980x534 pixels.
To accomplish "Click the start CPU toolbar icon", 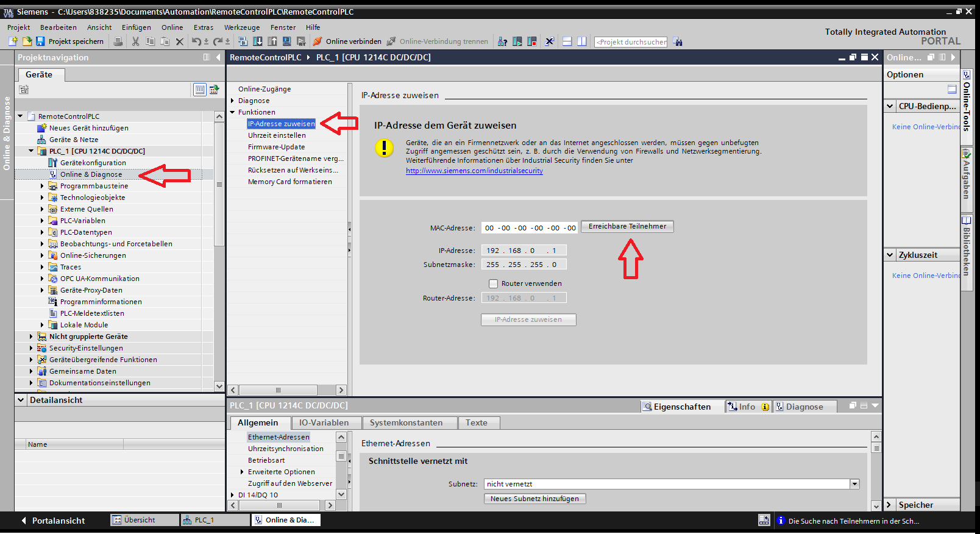I will (517, 41).
